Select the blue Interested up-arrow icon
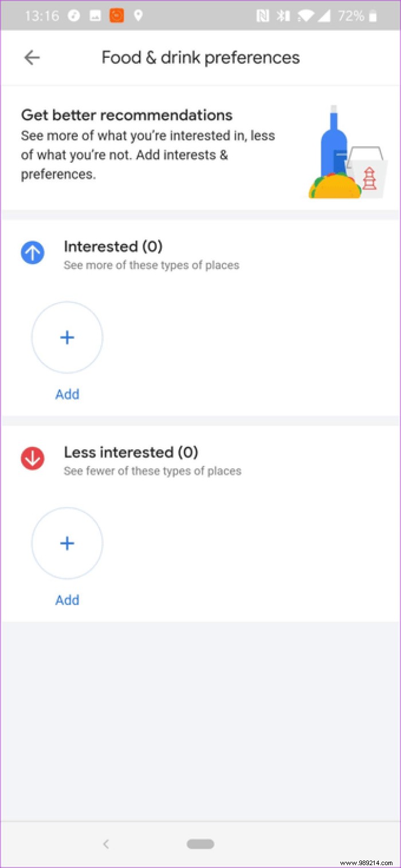 pos(32,252)
